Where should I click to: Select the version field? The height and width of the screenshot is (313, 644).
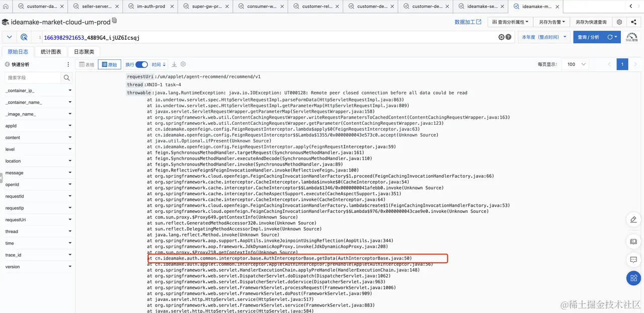13,267
